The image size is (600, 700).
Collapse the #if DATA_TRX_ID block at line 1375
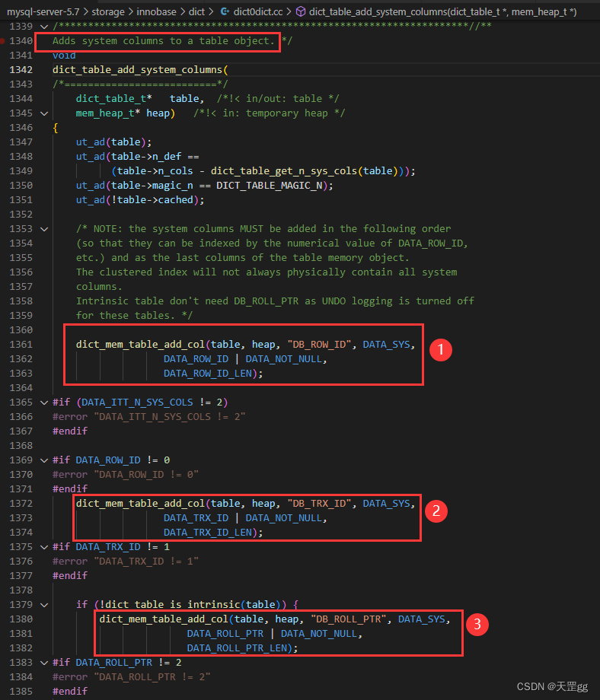(44, 547)
